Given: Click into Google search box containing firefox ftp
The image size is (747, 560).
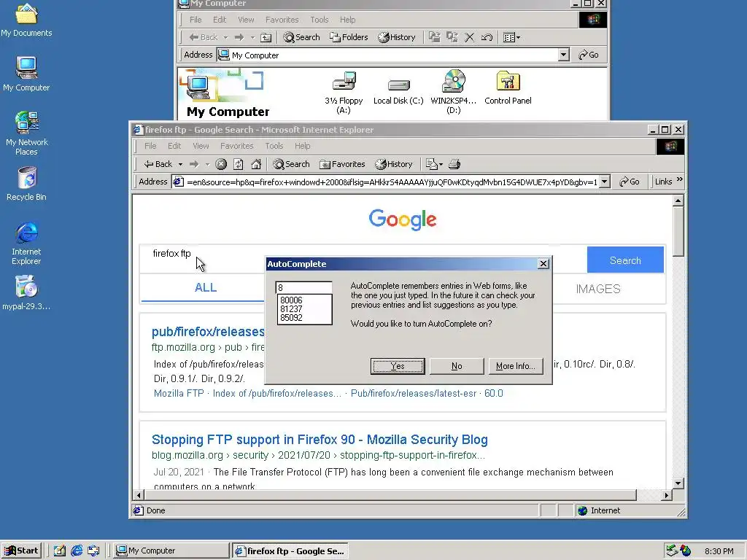Looking at the screenshot, I should tap(362, 259).
